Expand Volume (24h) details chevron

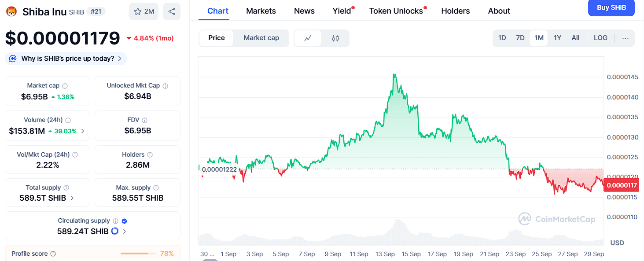tap(83, 131)
